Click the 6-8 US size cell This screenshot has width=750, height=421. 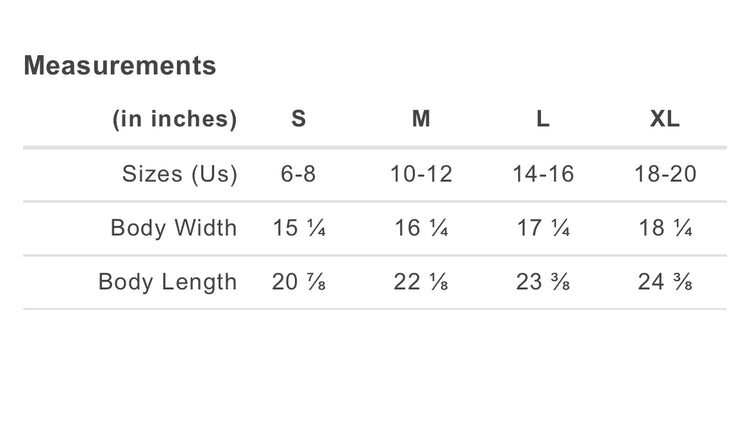click(299, 174)
